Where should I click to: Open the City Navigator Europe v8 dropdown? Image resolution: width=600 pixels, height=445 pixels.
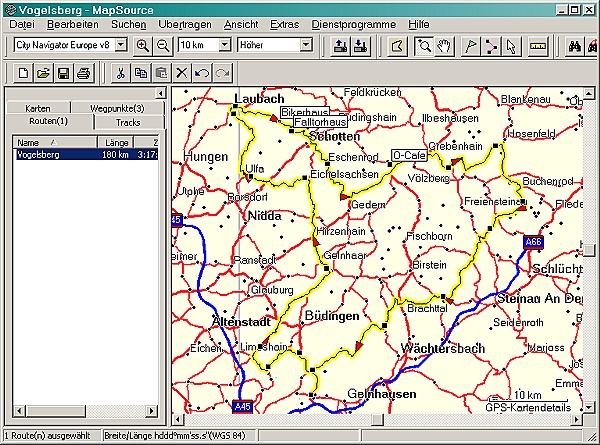(121, 45)
